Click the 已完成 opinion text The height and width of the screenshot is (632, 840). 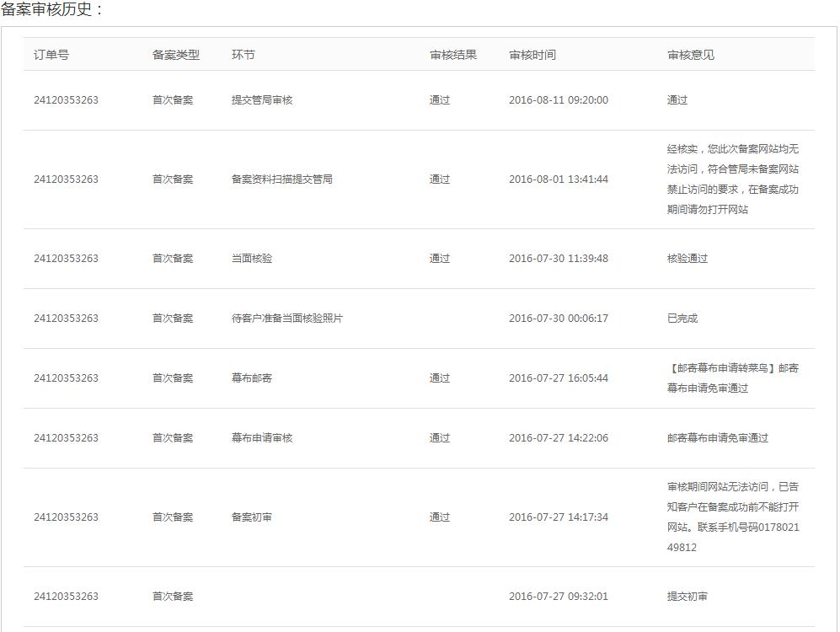677,318
